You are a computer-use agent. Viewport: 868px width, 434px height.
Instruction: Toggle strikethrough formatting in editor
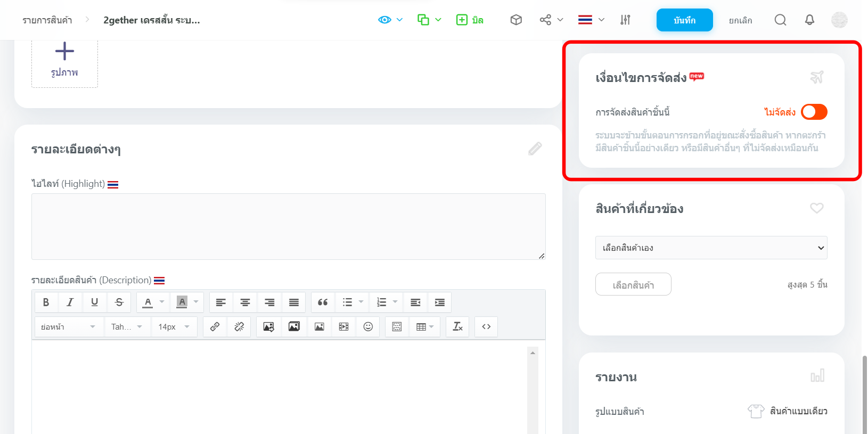coord(119,302)
